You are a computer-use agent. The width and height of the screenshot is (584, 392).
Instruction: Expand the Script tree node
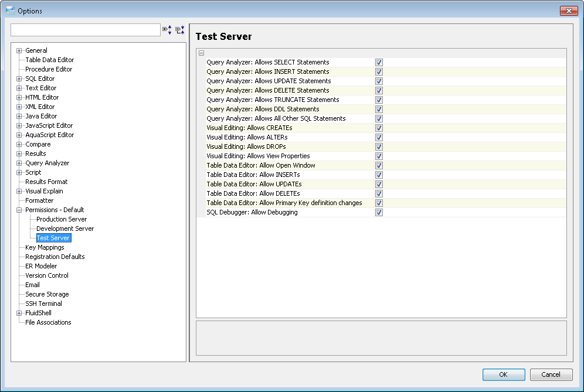tap(19, 173)
